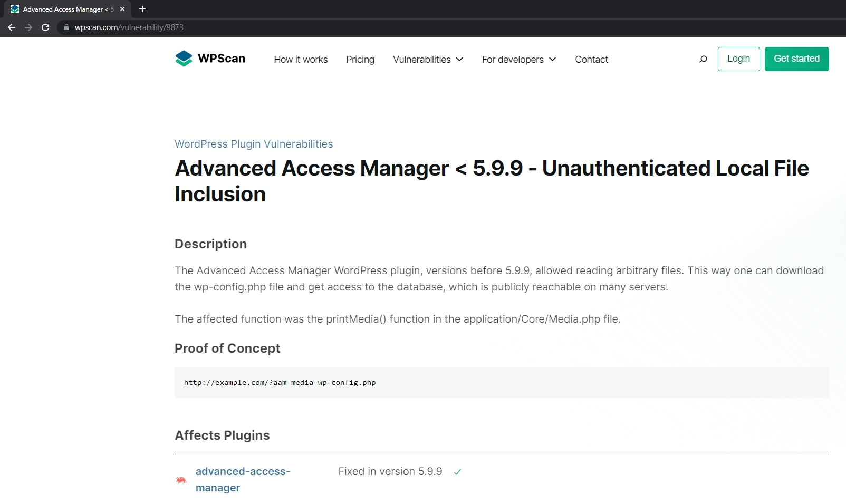
Task: Go forward in browser history
Action: tap(28, 27)
